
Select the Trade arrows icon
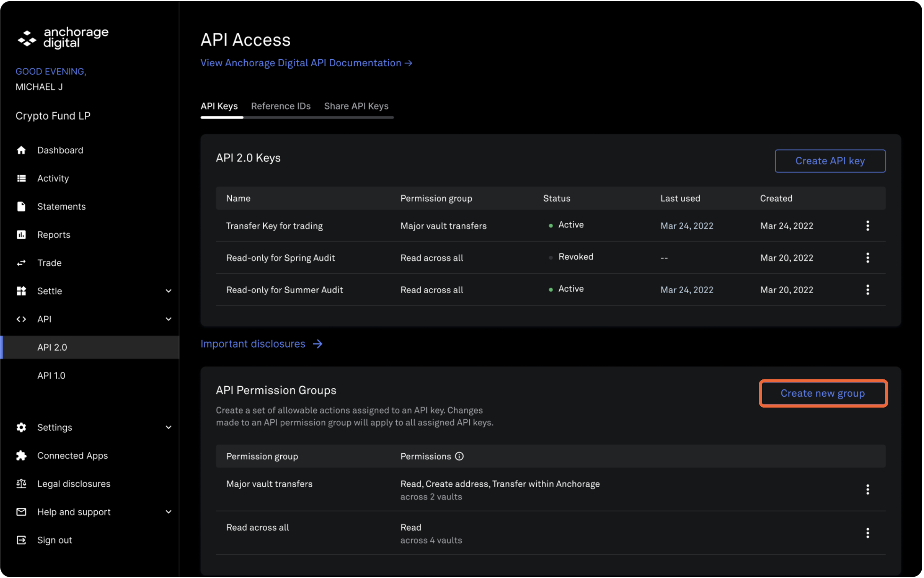click(x=21, y=263)
